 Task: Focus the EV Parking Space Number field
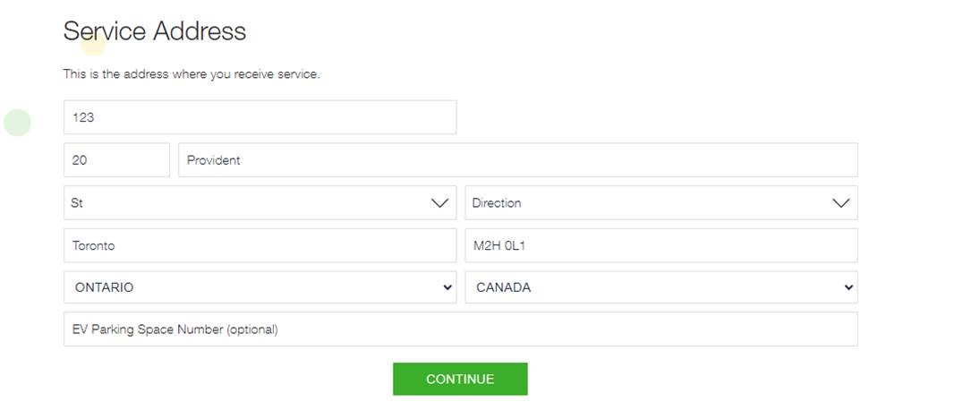tap(461, 329)
